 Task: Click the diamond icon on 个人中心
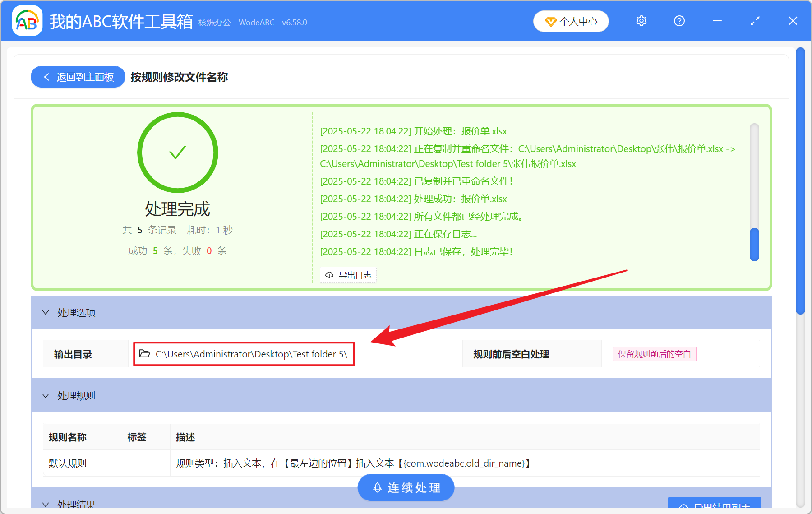[x=550, y=21]
